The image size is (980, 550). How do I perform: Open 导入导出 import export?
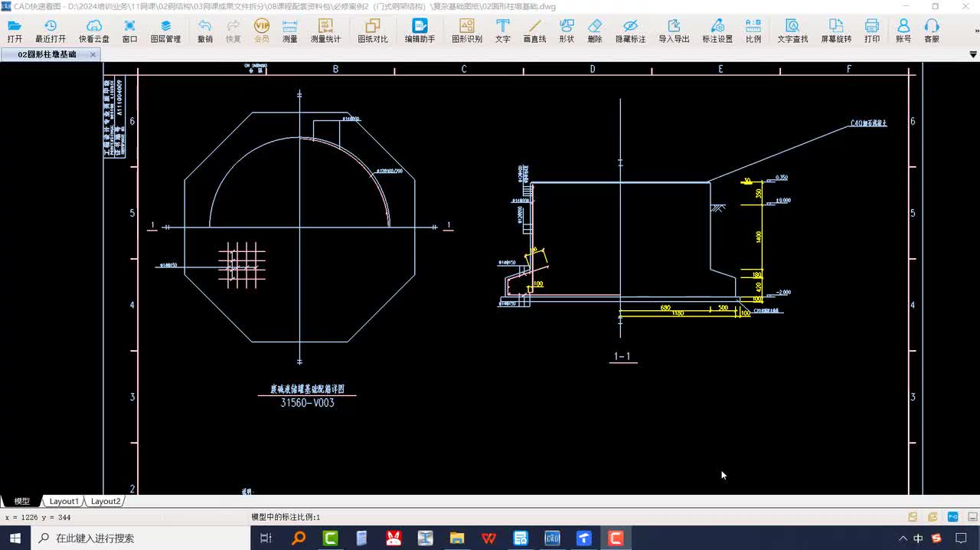674,31
